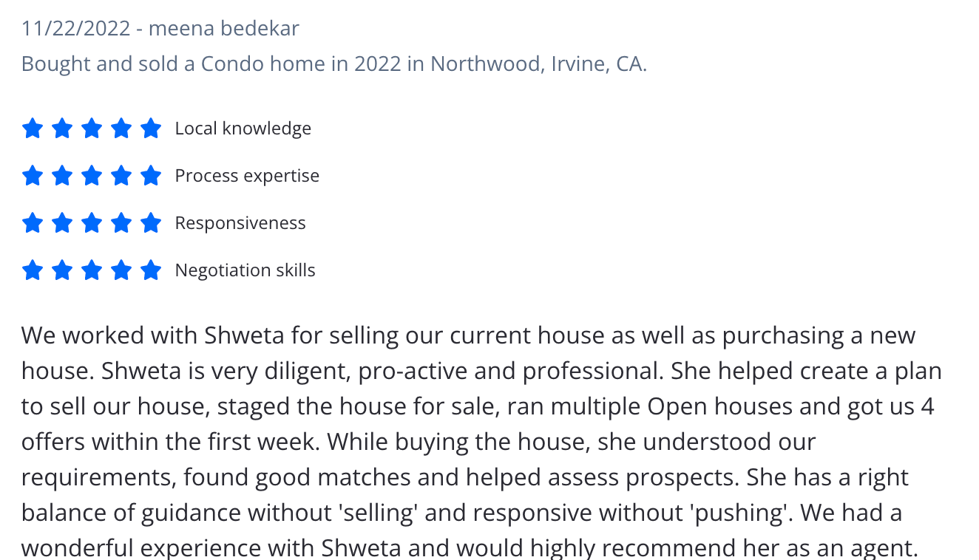The width and height of the screenshot is (979, 560).
Task: Click the Northwood, Irvine, CA location text
Action: 539,64
